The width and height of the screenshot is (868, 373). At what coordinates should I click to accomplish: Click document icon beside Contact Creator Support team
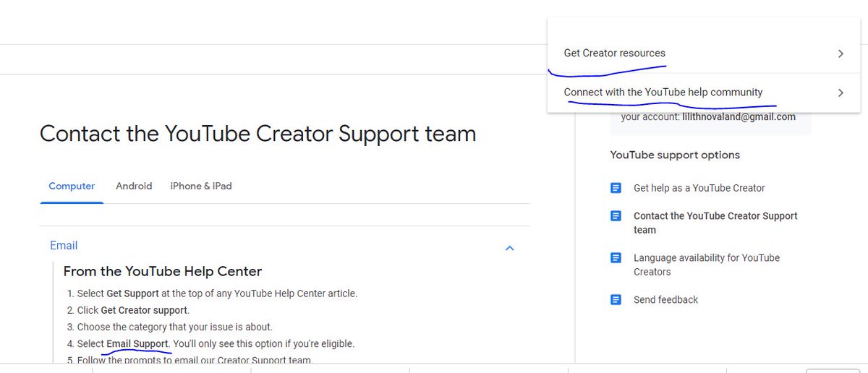click(x=616, y=215)
